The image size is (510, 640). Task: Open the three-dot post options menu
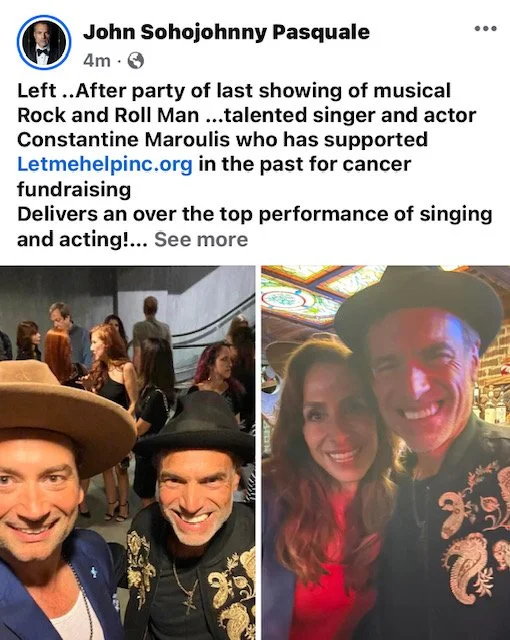tap(486, 29)
